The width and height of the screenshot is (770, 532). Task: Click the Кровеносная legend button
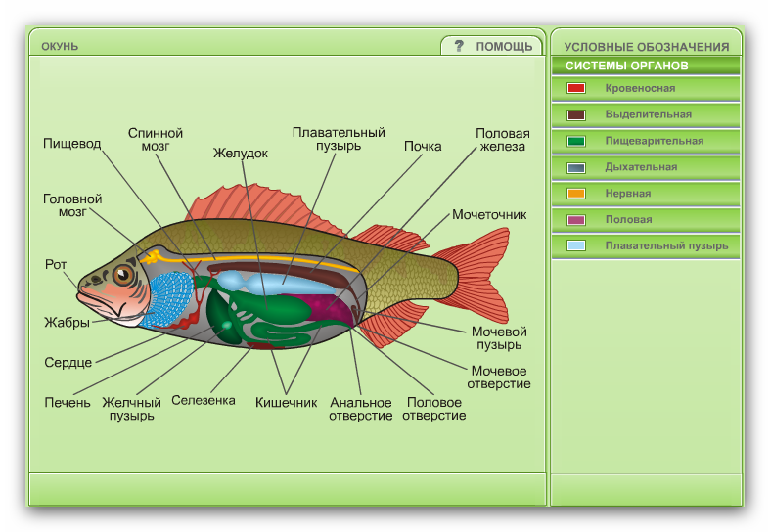[646, 89]
